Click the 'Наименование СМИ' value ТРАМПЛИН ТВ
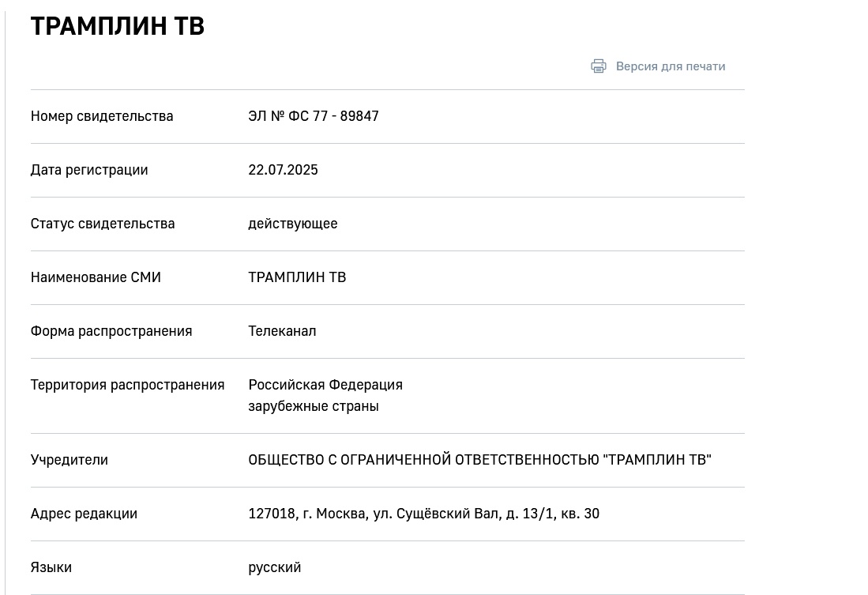The image size is (868, 595). 297,277
